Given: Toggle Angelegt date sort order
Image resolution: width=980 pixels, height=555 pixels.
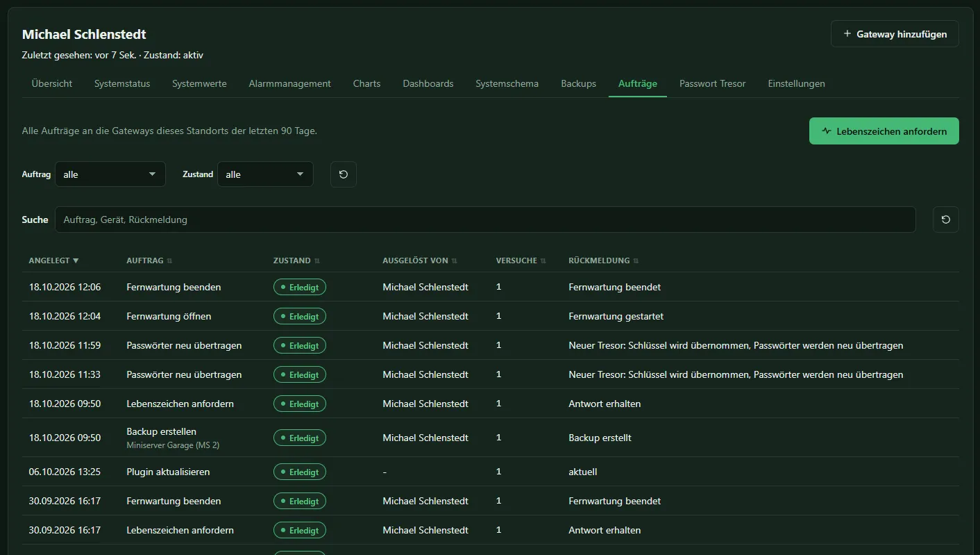Looking at the screenshot, I should (x=53, y=260).
